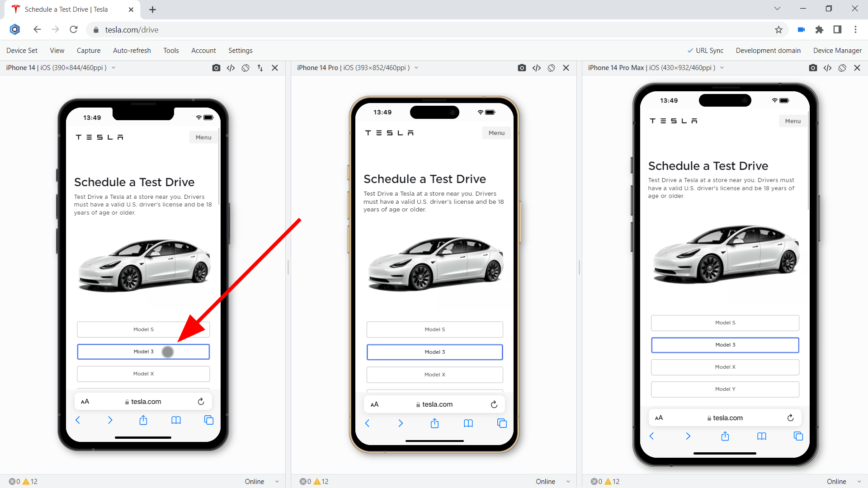Click the Safari back arrow in iPhone 14

point(78,420)
